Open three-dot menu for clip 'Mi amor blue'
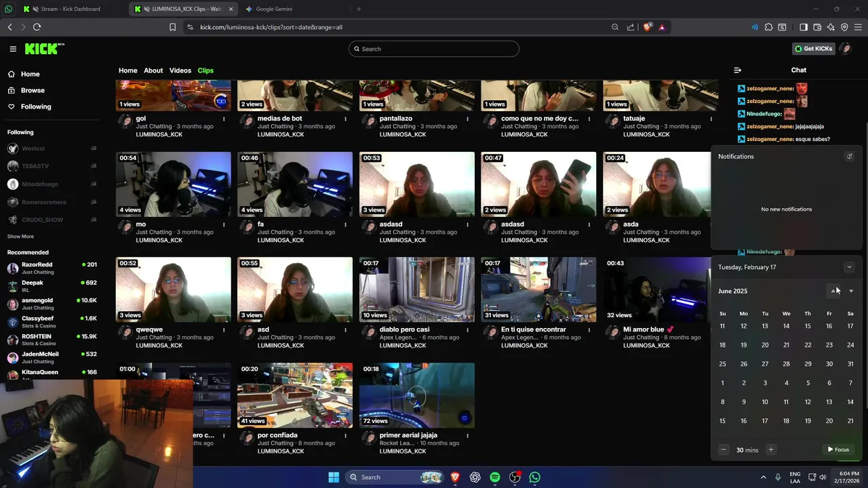The width and height of the screenshot is (868, 488). (711, 330)
